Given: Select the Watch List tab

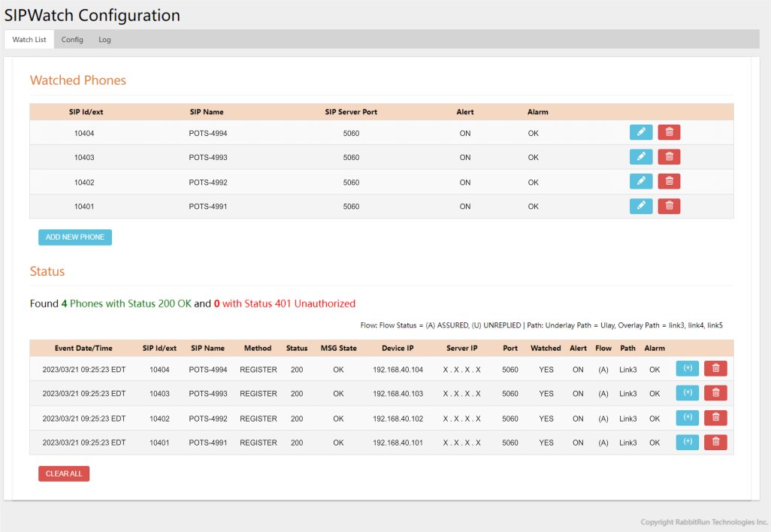Looking at the screenshot, I should click(x=29, y=40).
